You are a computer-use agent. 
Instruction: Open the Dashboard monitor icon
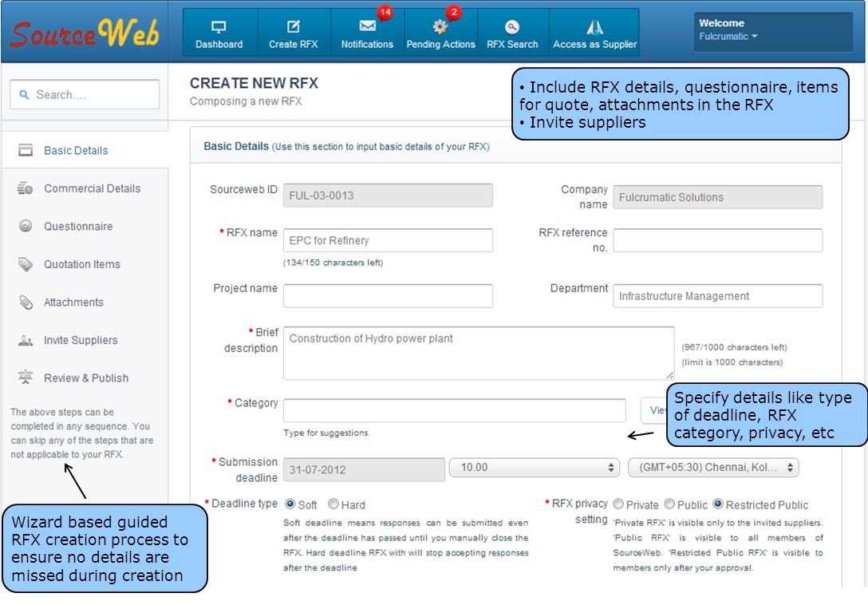219,26
